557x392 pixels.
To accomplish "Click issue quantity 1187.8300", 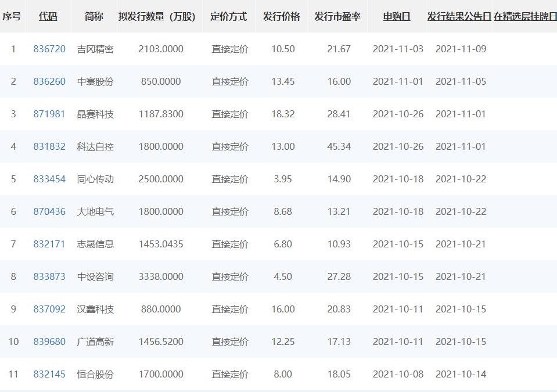I will pyautogui.click(x=161, y=114).
